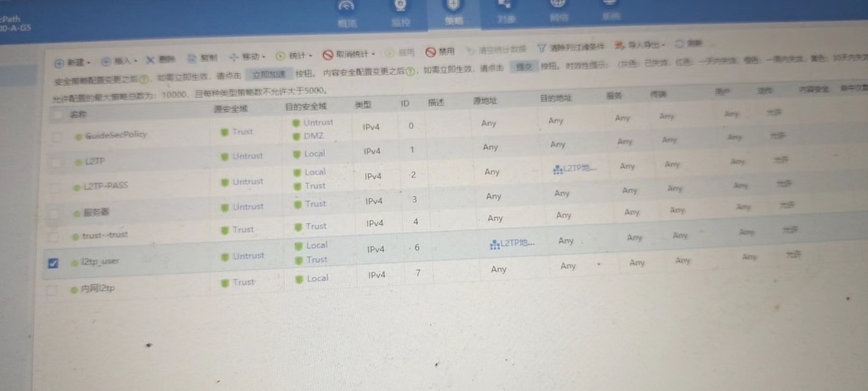Click green status dot of 内网l2tp policy
Screen dimensions: 868x391
point(74,290)
